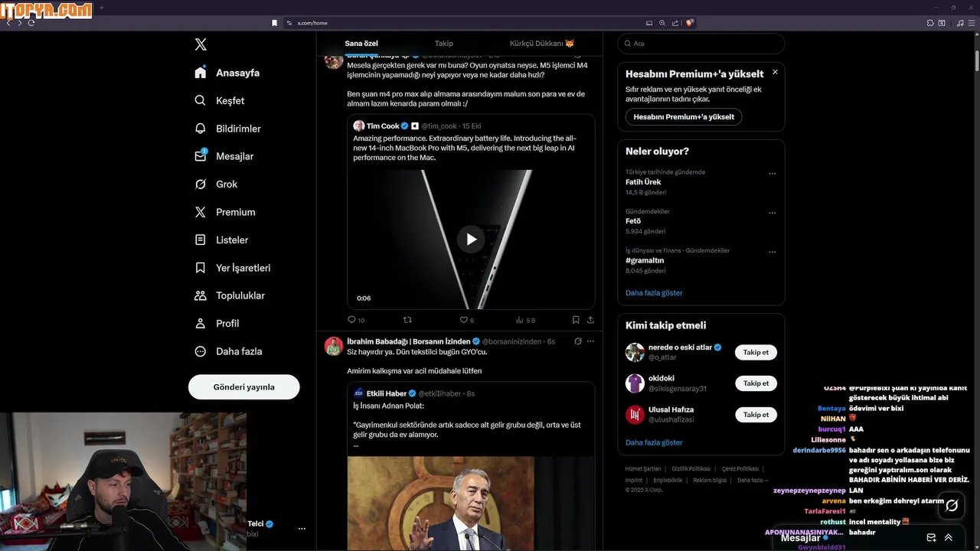Reload the browser page
The height and width of the screenshot is (551, 980).
pos(31,23)
